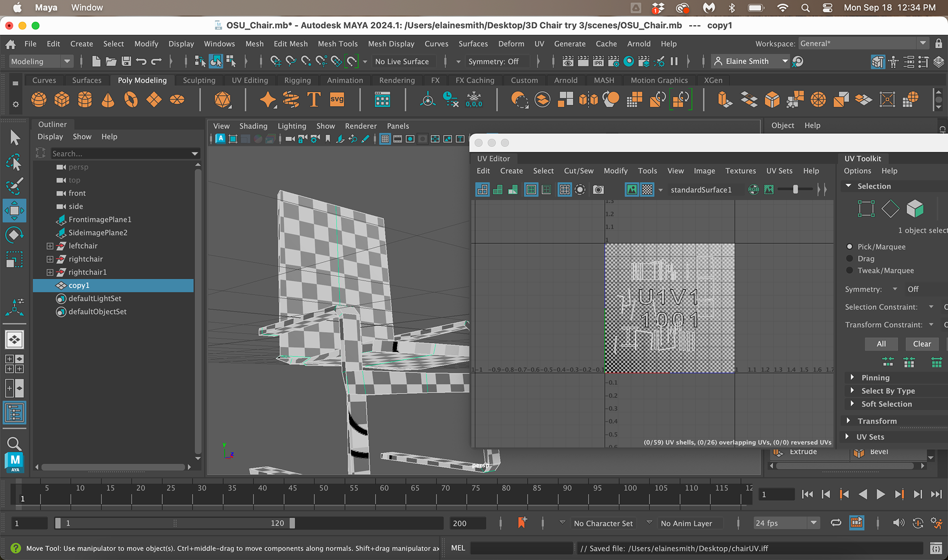
Task: Click the Extrude icon in the right panel
Action: tap(779, 452)
